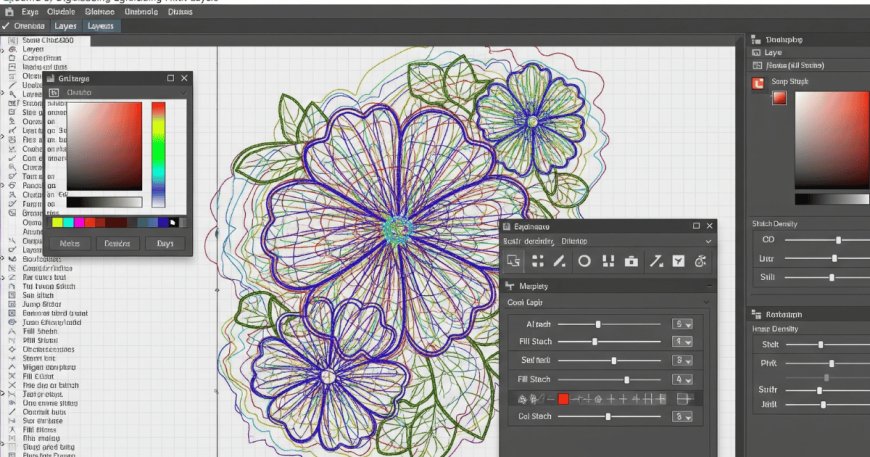Click the Marpiety section icon
The height and width of the screenshot is (457, 870).
(x=509, y=286)
